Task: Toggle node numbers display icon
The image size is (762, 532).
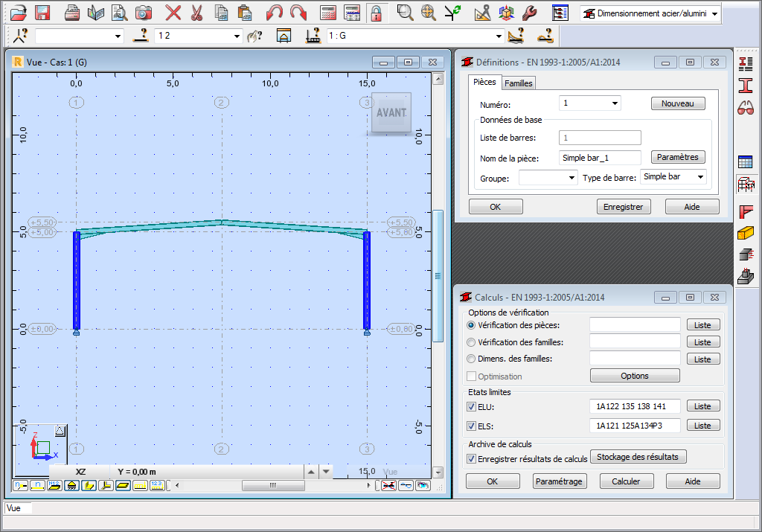Action: (x=20, y=485)
